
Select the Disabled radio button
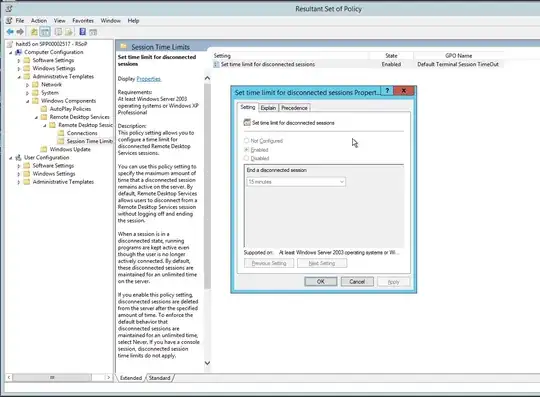tap(246, 158)
